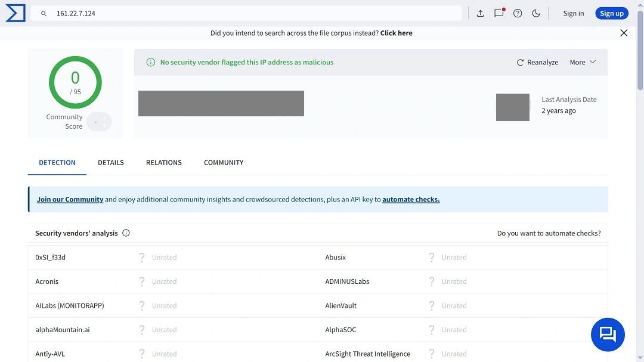Switch to the DETAILS tab
This screenshot has width=644, height=362.
click(x=110, y=162)
